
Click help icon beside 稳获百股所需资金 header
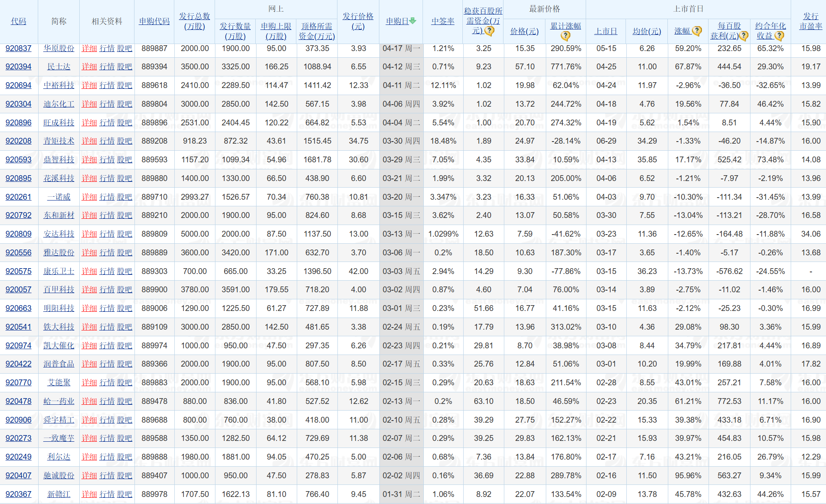pos(490,31)
